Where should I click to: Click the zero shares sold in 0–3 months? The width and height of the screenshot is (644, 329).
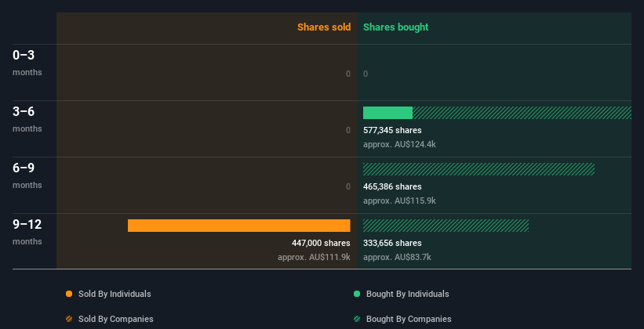point(348,74)
